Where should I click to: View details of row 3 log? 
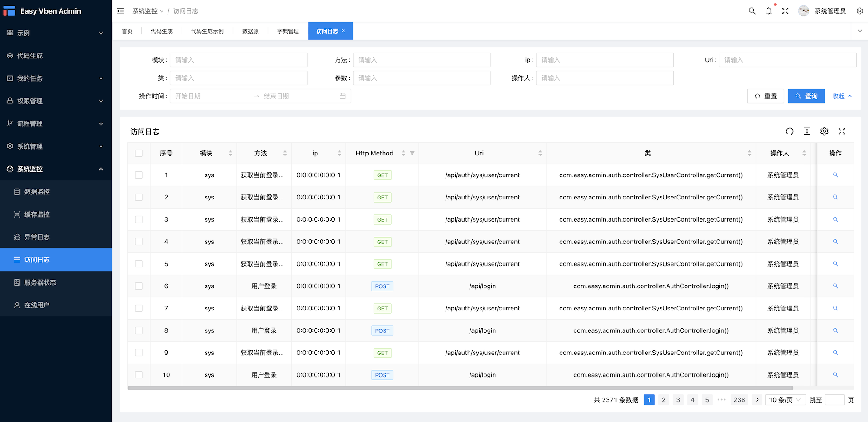click(835, 219)
